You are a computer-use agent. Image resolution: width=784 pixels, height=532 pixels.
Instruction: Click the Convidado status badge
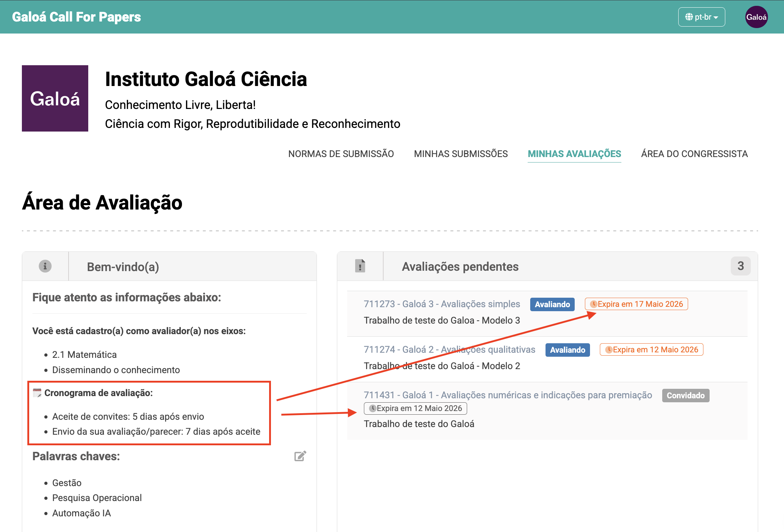pos(686,395)
